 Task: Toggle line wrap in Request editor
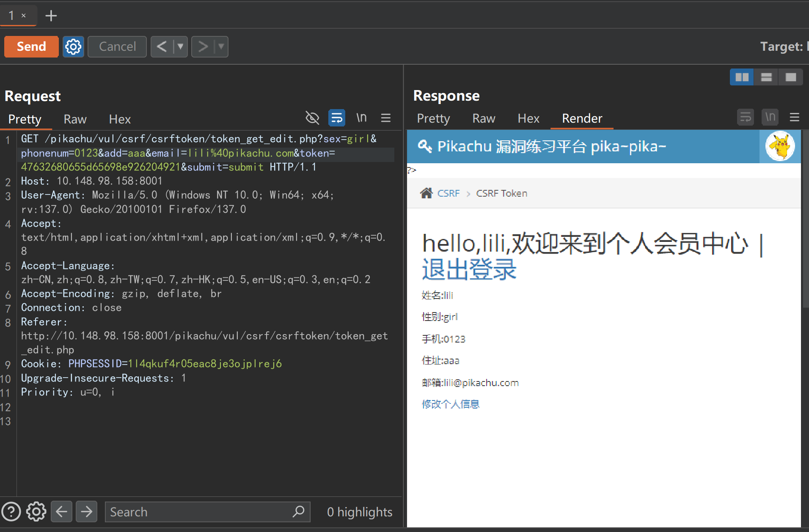337,118
